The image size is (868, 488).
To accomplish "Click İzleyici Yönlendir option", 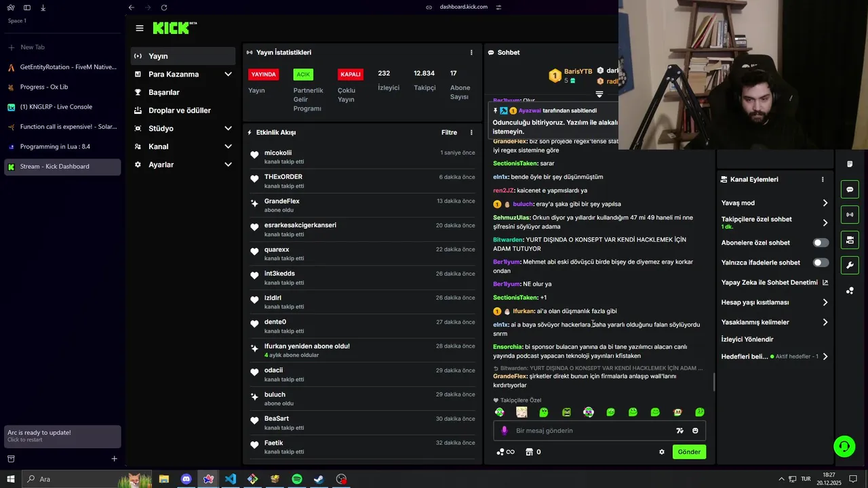I will click(x=747, y=339).
